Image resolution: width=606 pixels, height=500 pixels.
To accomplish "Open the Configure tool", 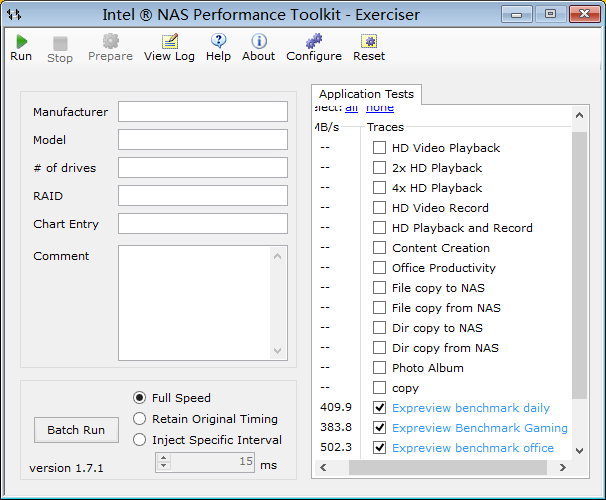I will [x=313, y=42].
